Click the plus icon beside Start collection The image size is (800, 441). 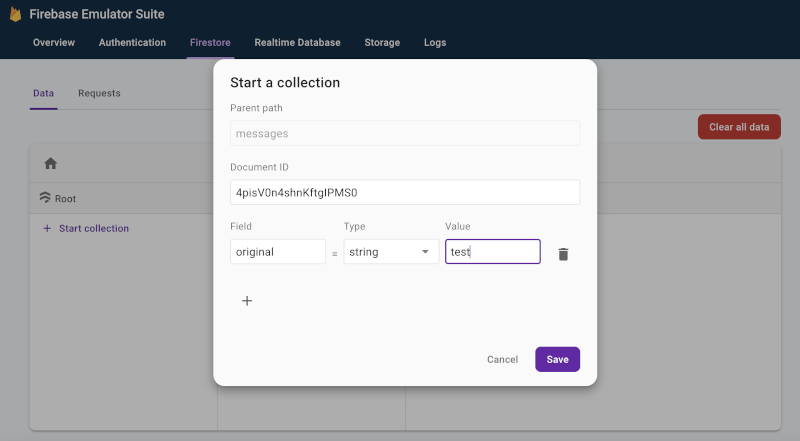(x=47, y=228)
